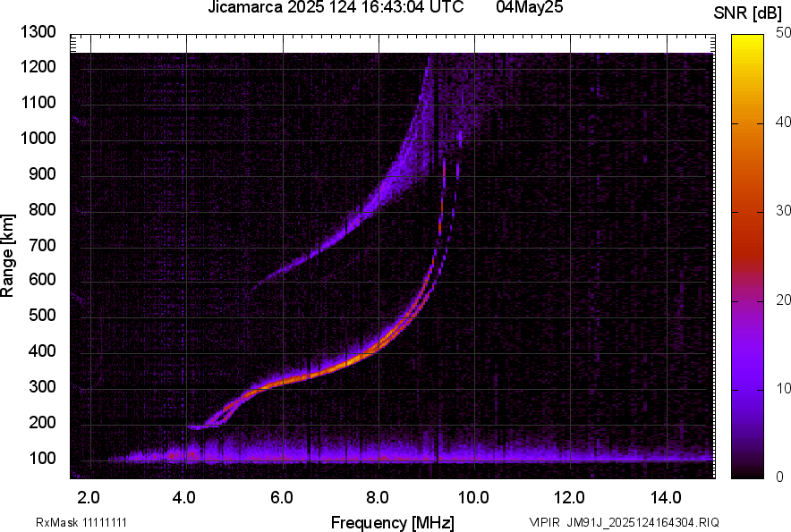The width and height of the screenshot is (791, 532).
Task: Click the frequency tick label '14.0'
Action: [x=666, y=498]
